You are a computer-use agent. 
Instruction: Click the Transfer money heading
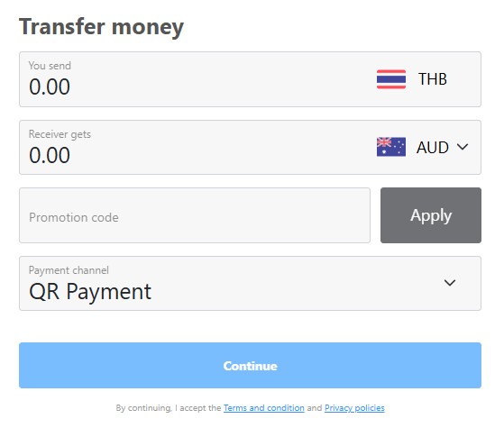coord(101,27)
